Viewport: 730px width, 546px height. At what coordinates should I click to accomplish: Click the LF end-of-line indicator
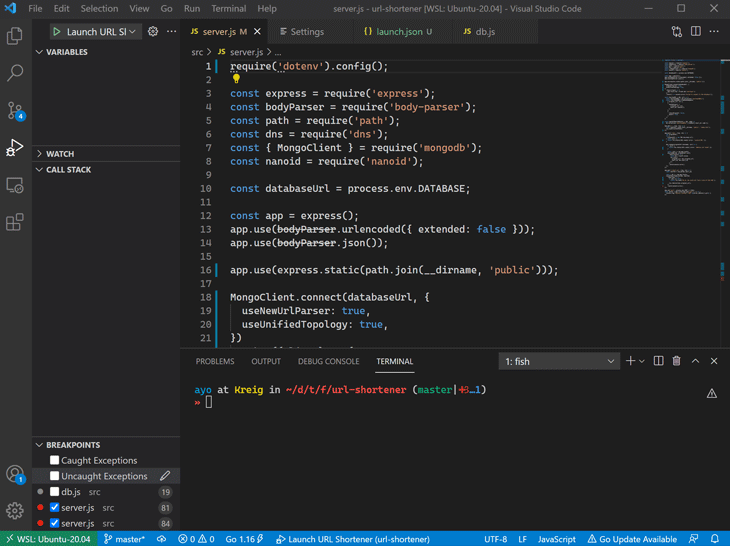pos(522,539)
